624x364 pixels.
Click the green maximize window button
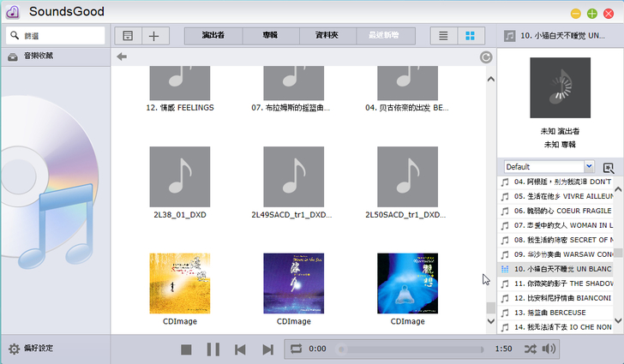[x=592, y=14]
